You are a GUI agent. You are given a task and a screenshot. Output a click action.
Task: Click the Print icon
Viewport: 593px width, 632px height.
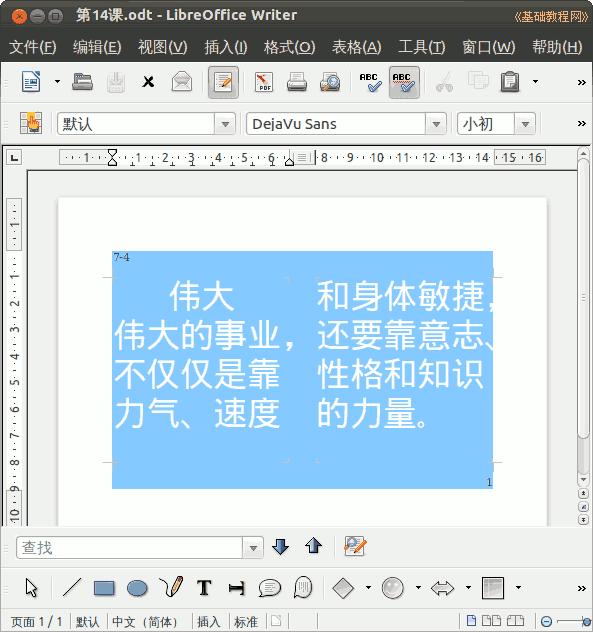pos(297,82)
